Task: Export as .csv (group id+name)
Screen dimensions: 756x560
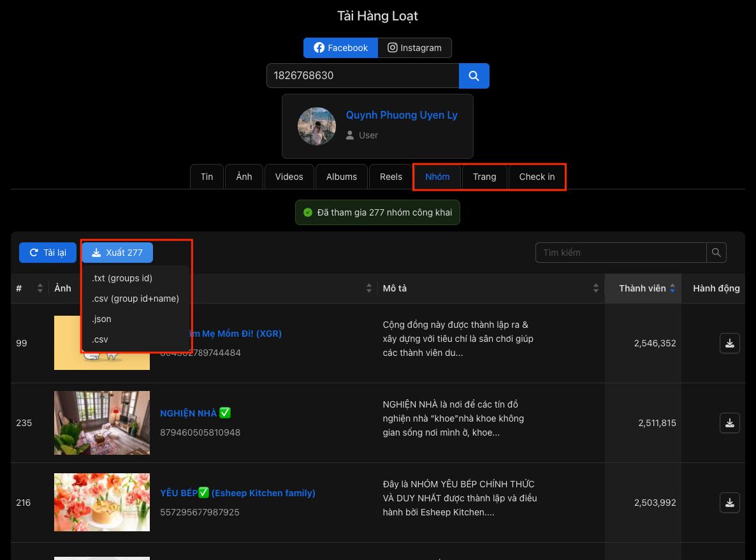Action: tap(136, 298)
